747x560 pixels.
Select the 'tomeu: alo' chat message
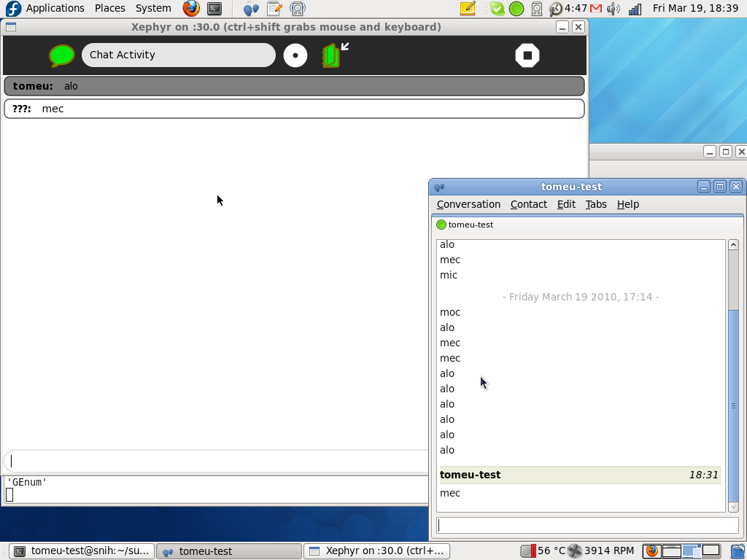[x=295, y=86]
